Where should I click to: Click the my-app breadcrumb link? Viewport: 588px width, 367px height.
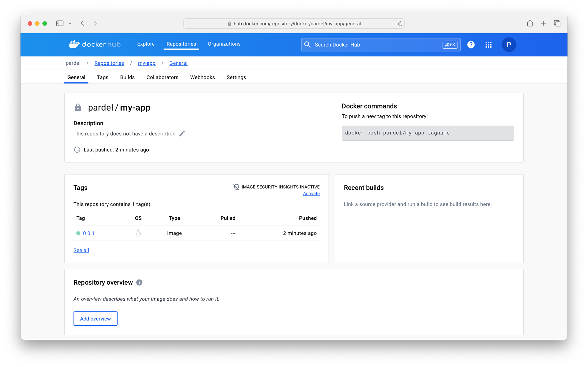(147, 63)
